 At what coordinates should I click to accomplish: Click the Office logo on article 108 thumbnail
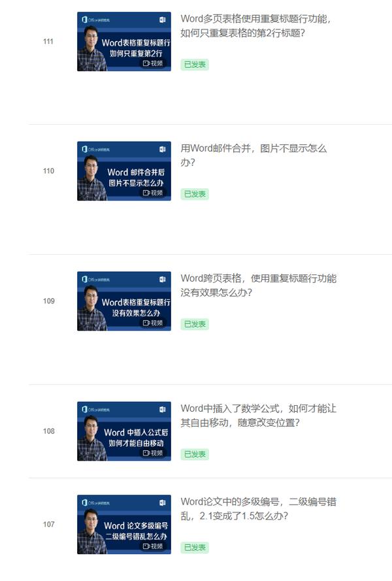(x=85, y=409)
